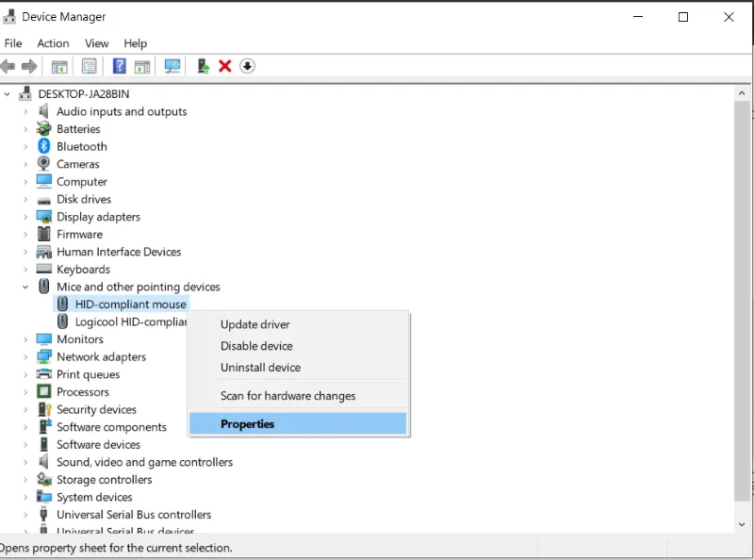Choose Properties from the context menu

click(248, 422)
